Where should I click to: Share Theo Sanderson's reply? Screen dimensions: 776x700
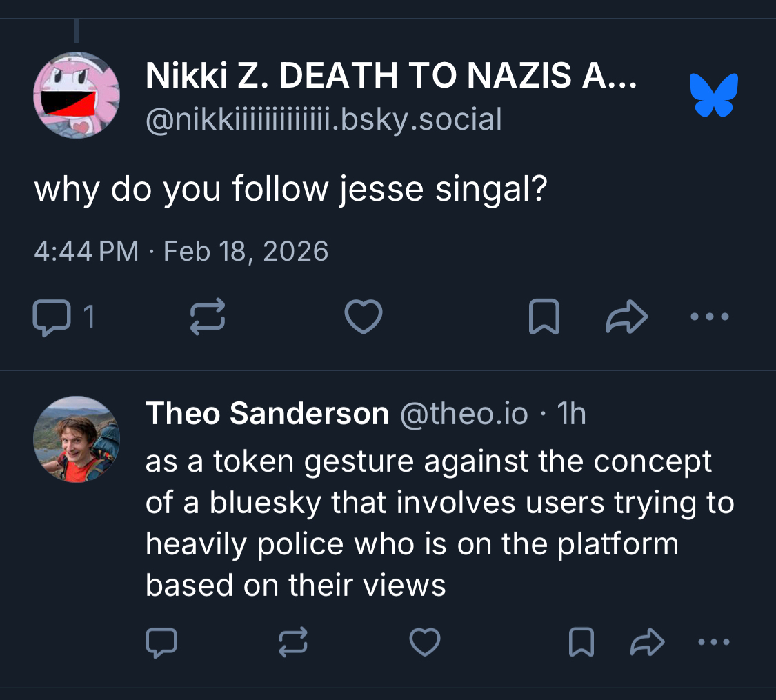pyautogui.click(x=648, y=643)
